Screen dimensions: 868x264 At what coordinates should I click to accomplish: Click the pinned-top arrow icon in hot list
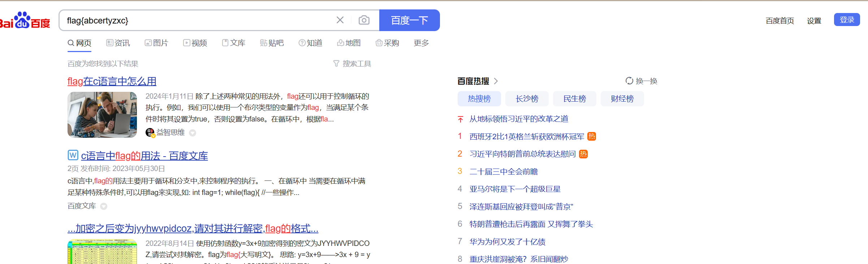coord(460,119)
